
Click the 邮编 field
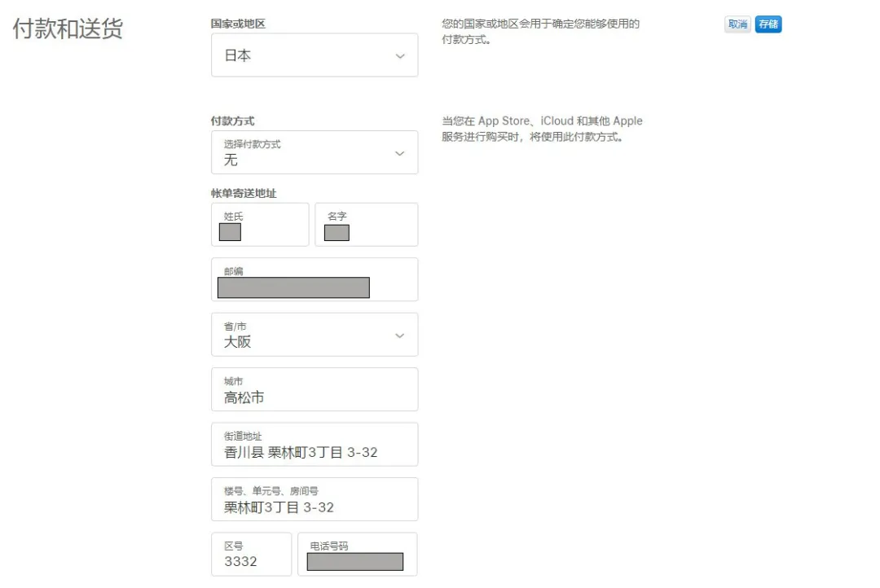click(315, 279)
